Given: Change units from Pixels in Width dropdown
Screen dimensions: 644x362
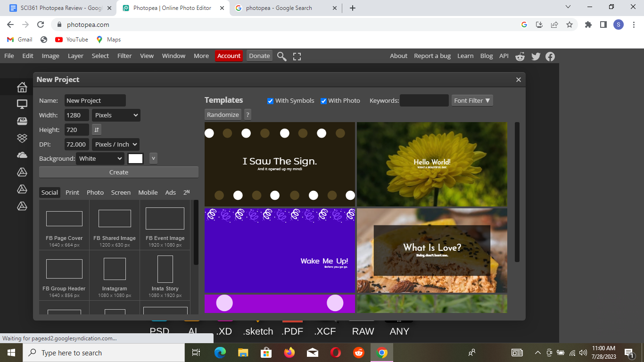Looking at the screenshot, I should (116, 115).
